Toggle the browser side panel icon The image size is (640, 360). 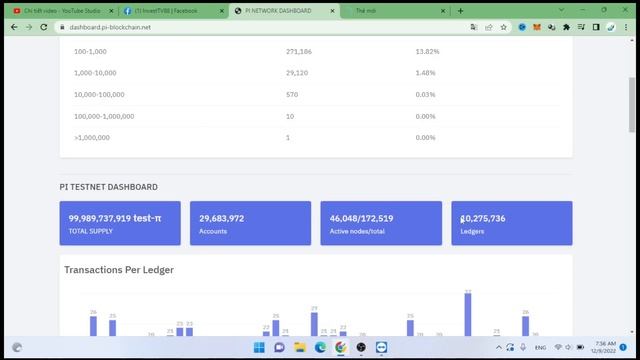click(596, 27)
